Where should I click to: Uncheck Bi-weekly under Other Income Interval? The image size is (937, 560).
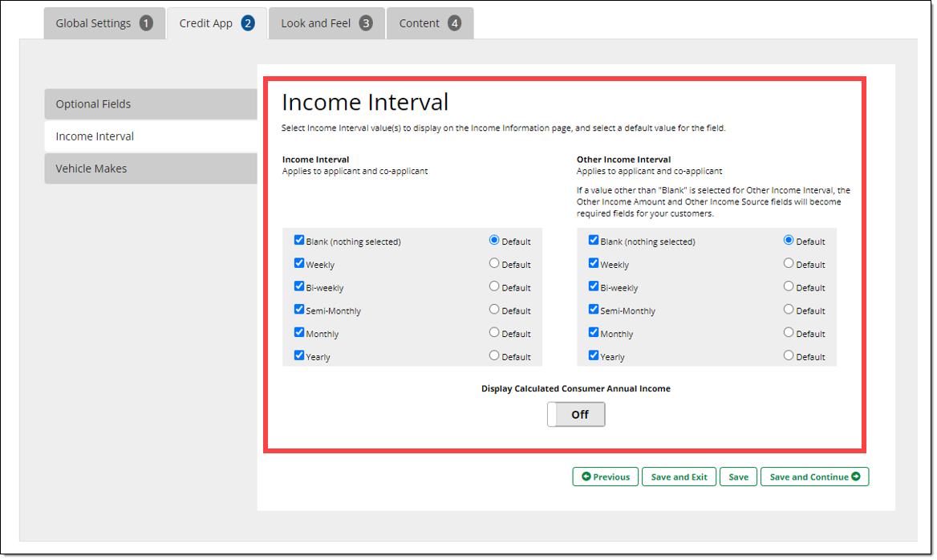point(594,286)
